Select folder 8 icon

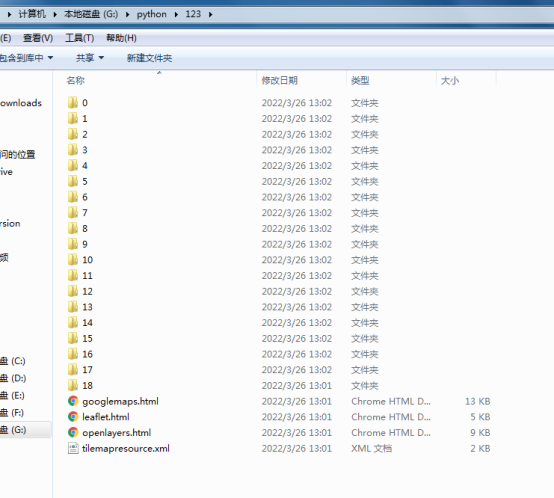[73, 229]
